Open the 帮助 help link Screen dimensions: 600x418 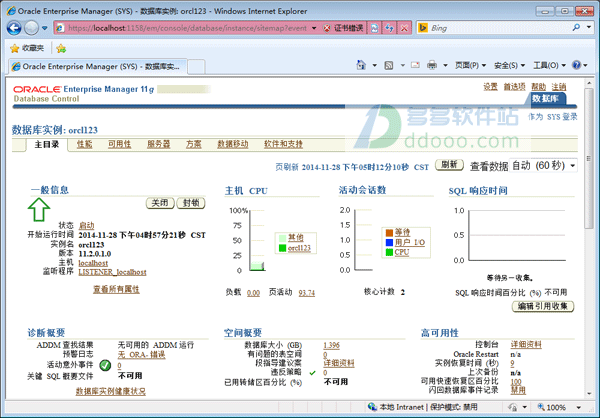tap(538, 87)
